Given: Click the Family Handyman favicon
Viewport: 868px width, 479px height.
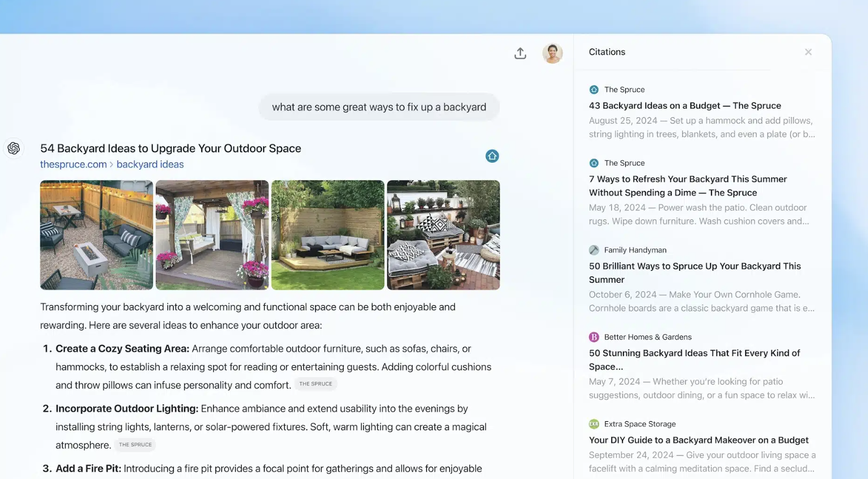Looking at the screenshot, I should click(x=594, y=250).
